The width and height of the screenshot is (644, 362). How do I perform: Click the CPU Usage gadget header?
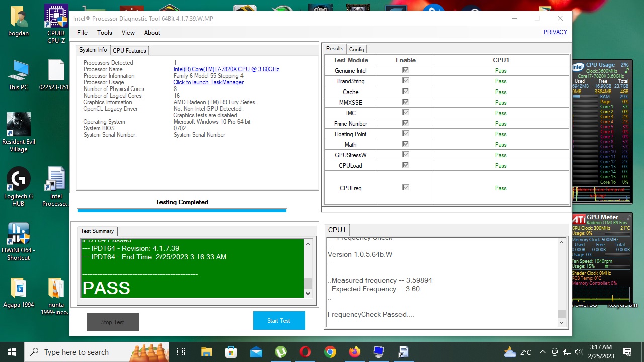pos(600,65)
